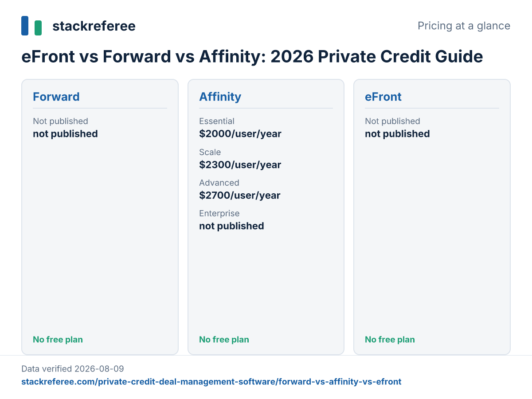
Task: Click eFront's not published pricing text
Action: pyautogui.click(x=397, y=133)
